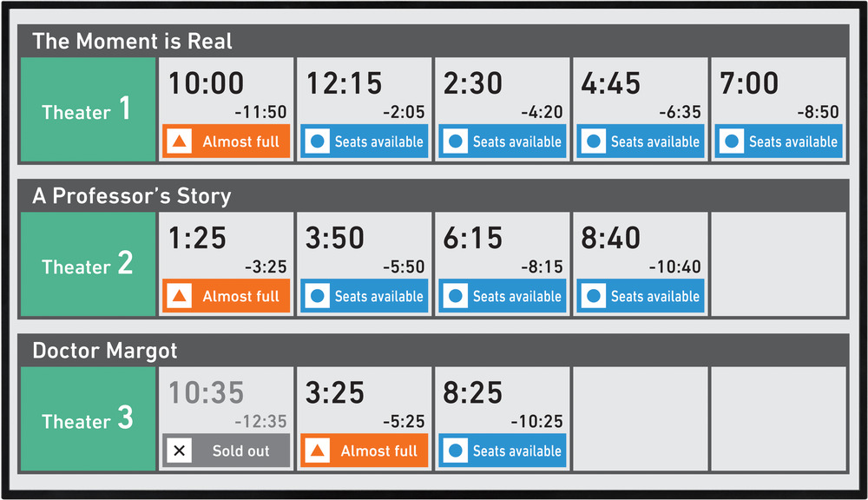868x500 pixels.
Task: Select the Theater 3 green tile
Action: 88,418
